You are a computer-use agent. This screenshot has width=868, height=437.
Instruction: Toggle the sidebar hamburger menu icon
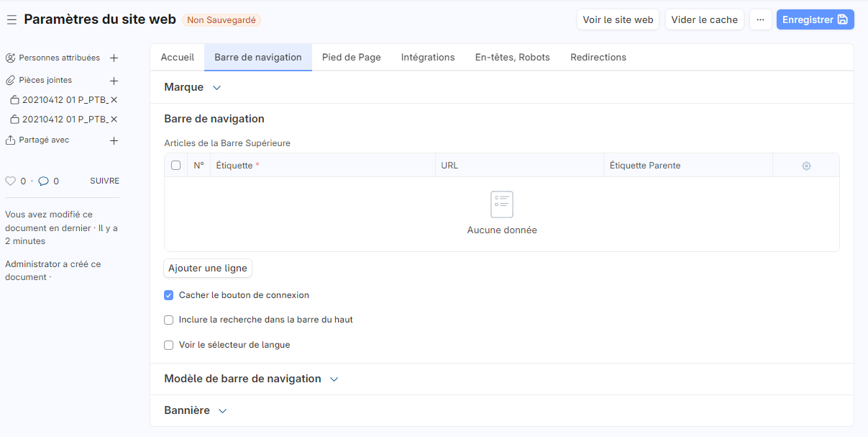12,20
